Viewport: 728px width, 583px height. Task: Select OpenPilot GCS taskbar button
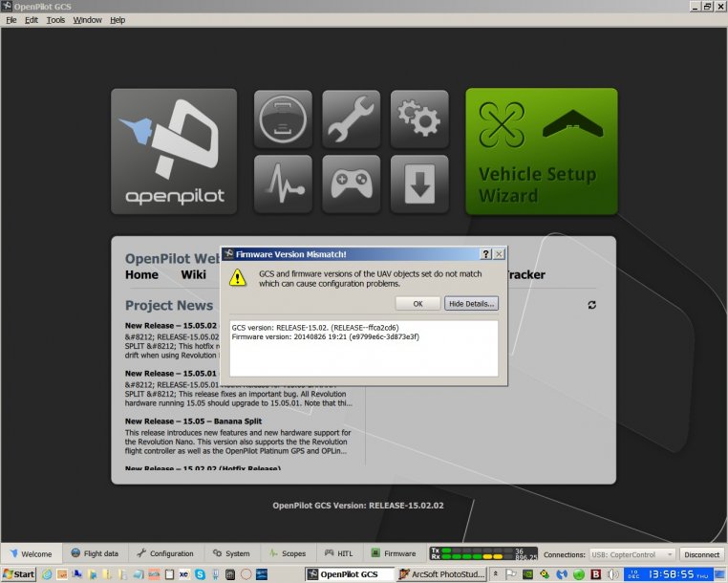pos(349,574)
